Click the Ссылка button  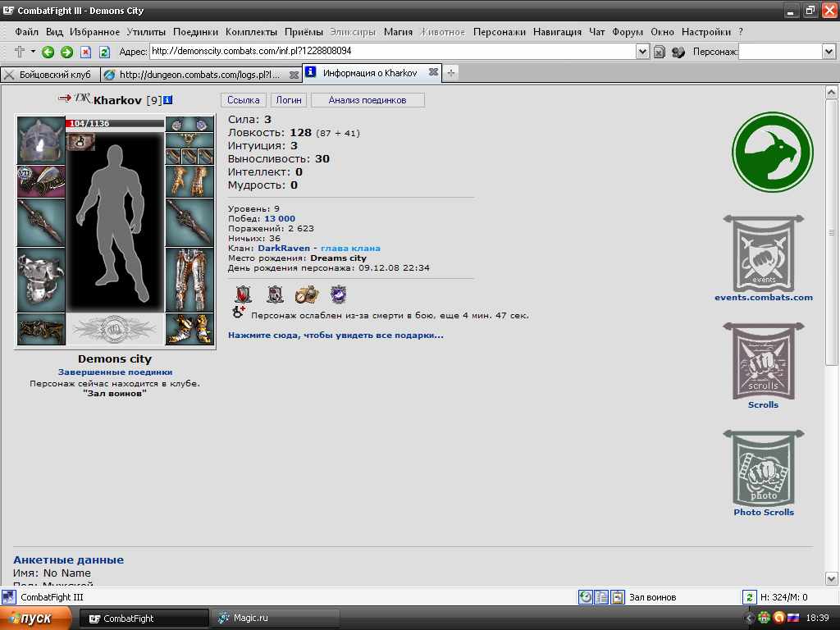tap(243, 100)
